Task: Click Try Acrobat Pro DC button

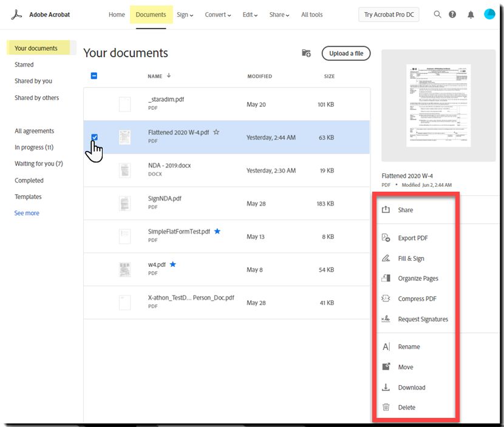Action: click(389, 15)
